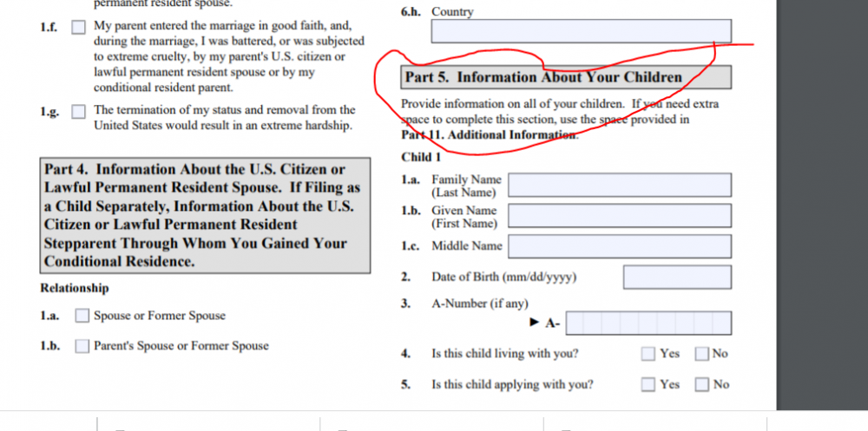Image resolution: width=868 pixels, height=431 pixels.
Task: Click the Date of Birth field
Action: tap(676, 278)
